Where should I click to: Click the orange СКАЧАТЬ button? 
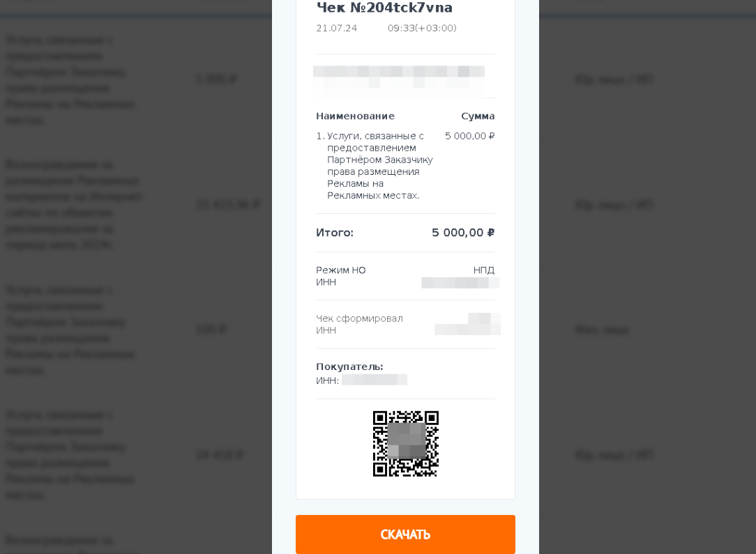(x=405, y=534)
